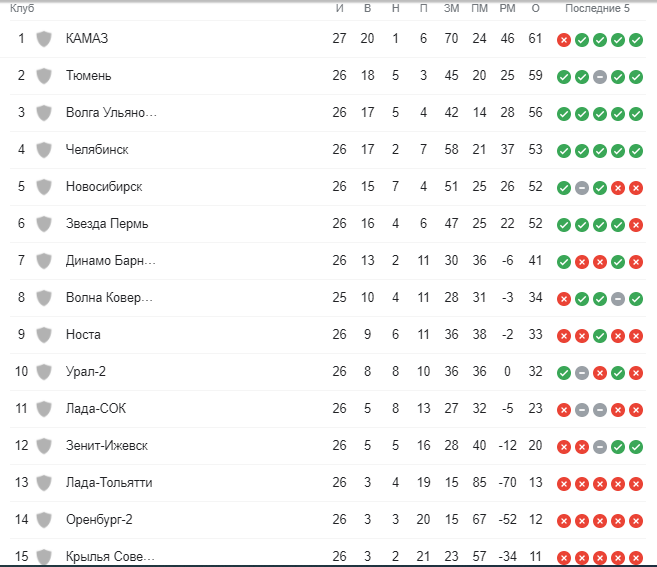The image size is (657, 567).
Task: Click the Тюмень club shield icon
Action: point(44,76)
